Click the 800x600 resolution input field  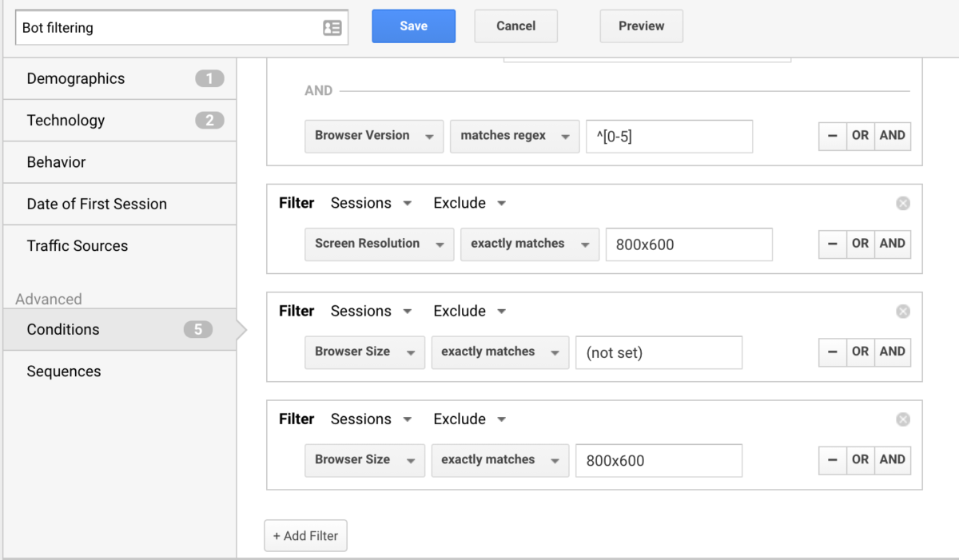tap(689, 244)
